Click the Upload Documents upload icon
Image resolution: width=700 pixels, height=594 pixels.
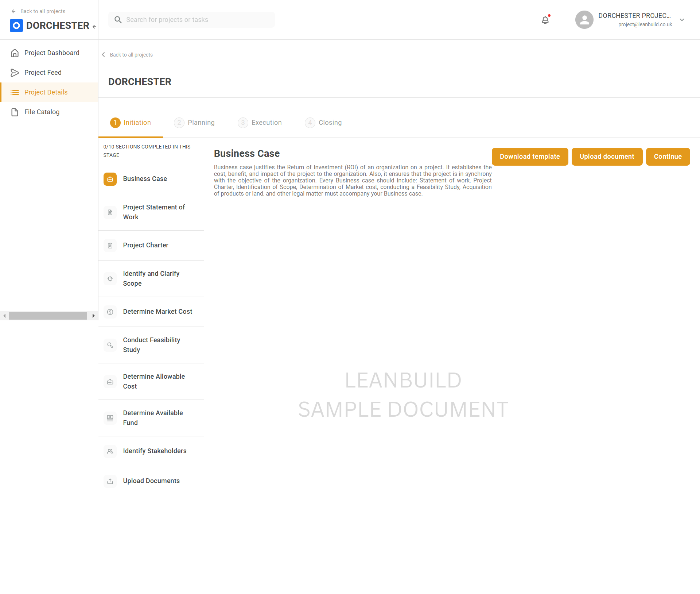pyautogui.click(x=110, y=481)
